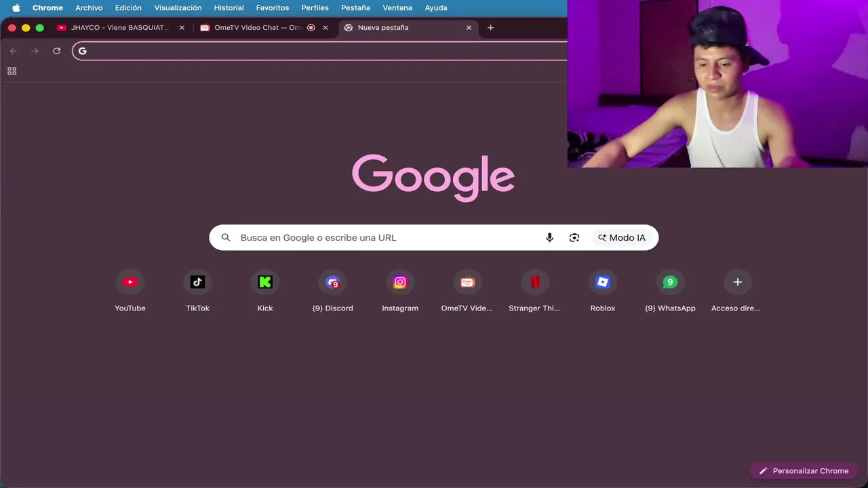
Task: Open the Pestaña menu
Action: (x=355, y=8)
